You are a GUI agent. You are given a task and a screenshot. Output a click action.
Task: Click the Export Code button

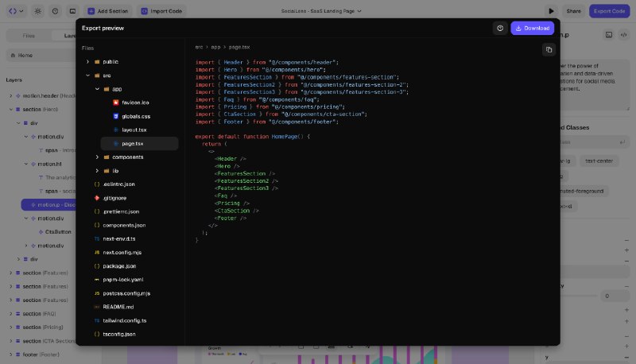tap(609, 11)
